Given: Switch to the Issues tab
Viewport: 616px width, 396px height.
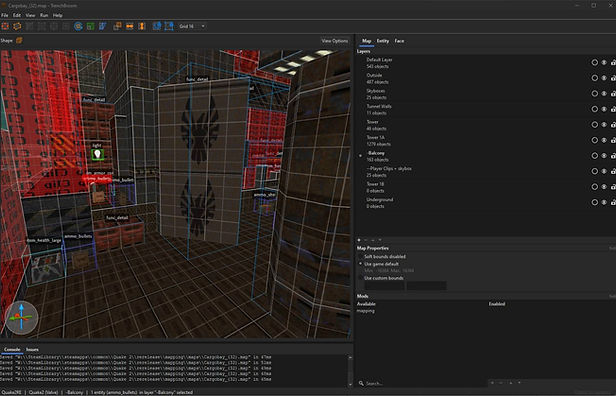Looking at the screenshot, I should (x=32, y=349).
